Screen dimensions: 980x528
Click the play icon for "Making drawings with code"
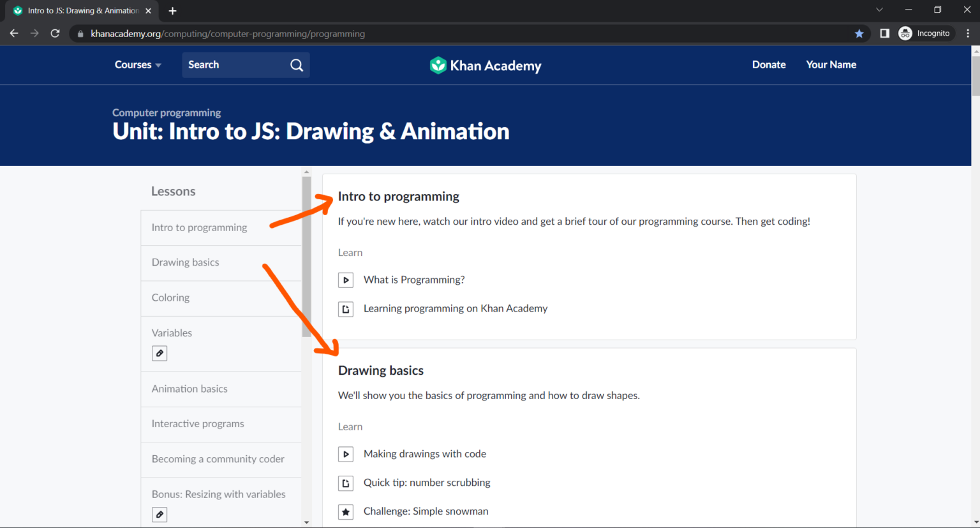tap(346, 454)
